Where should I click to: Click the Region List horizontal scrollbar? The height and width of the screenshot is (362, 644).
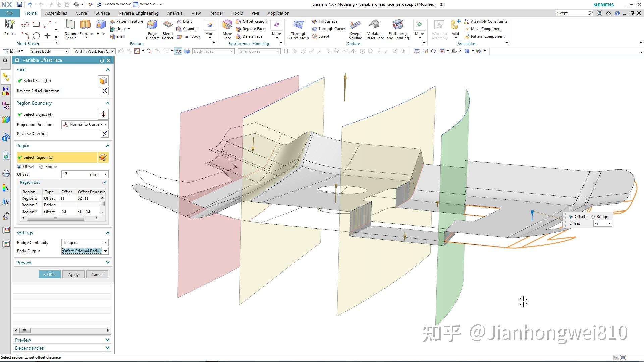[55, 218]
